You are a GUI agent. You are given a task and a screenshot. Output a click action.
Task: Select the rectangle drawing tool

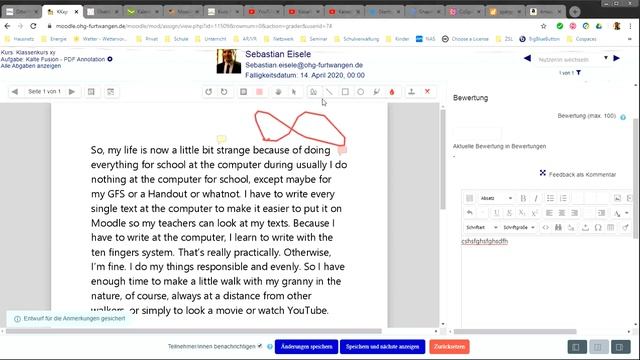coord(345,92)
